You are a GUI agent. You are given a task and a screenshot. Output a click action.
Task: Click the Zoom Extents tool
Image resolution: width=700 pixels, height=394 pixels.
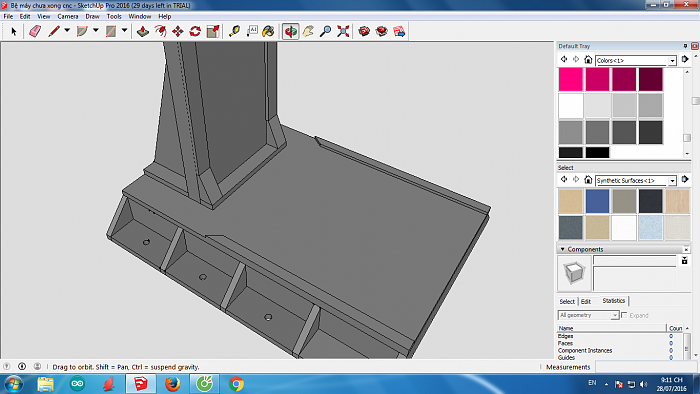(x=343, y=31)
